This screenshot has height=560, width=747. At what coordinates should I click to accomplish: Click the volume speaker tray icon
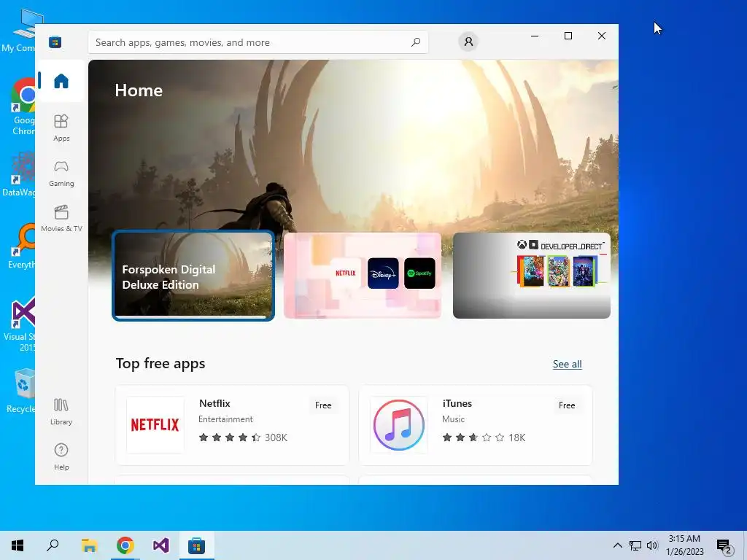coord(652,545)
